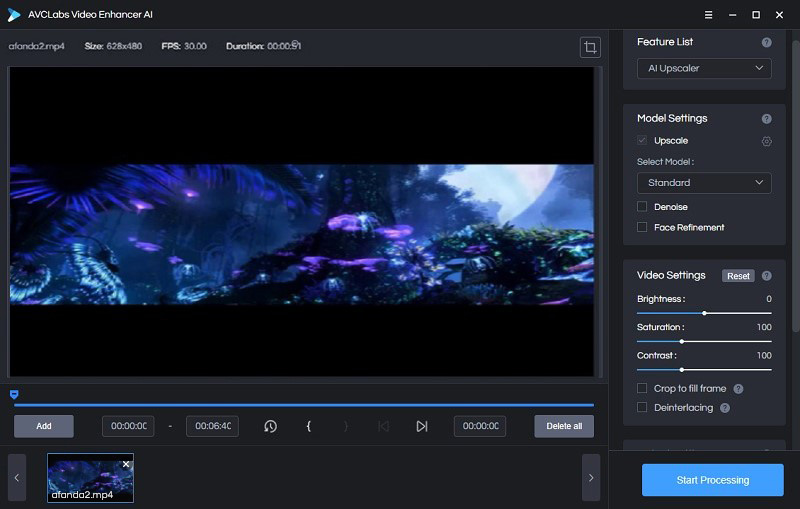Open Feature List help icon

[766, 42]
